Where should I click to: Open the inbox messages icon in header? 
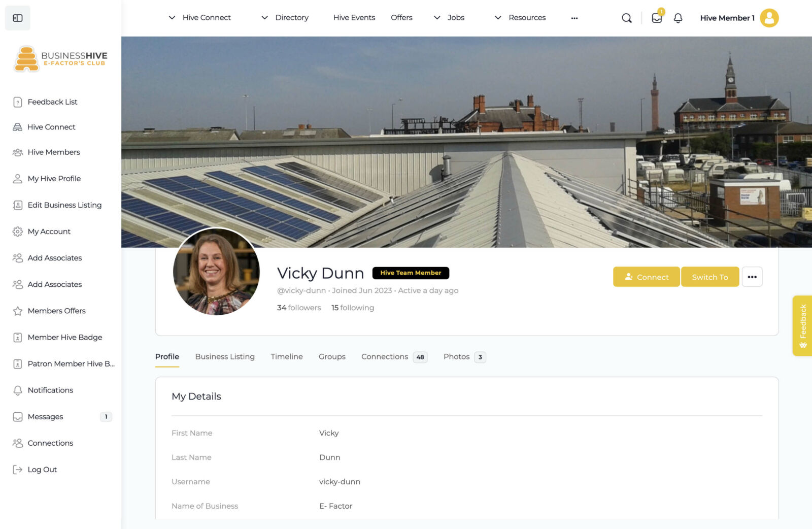[x=657, y=18]
